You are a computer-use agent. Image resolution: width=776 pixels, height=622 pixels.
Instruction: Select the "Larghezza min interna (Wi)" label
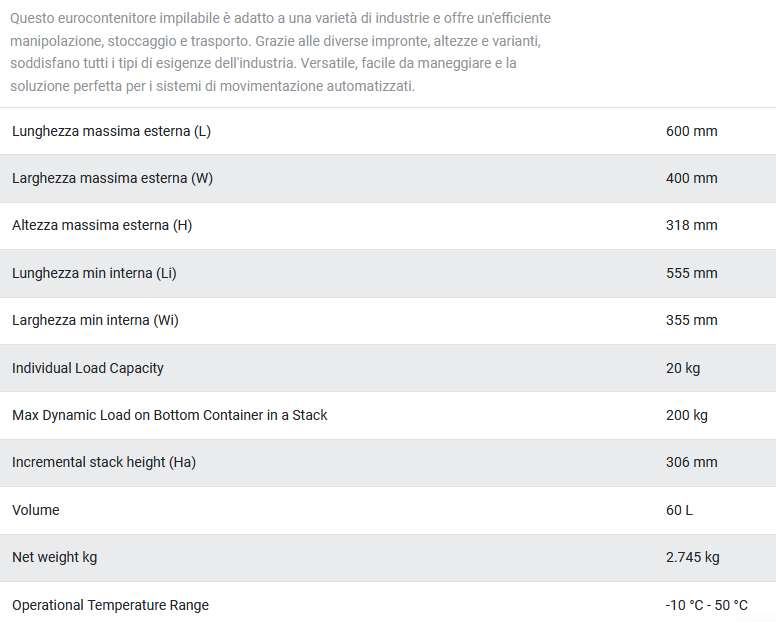tap(95, 320)
